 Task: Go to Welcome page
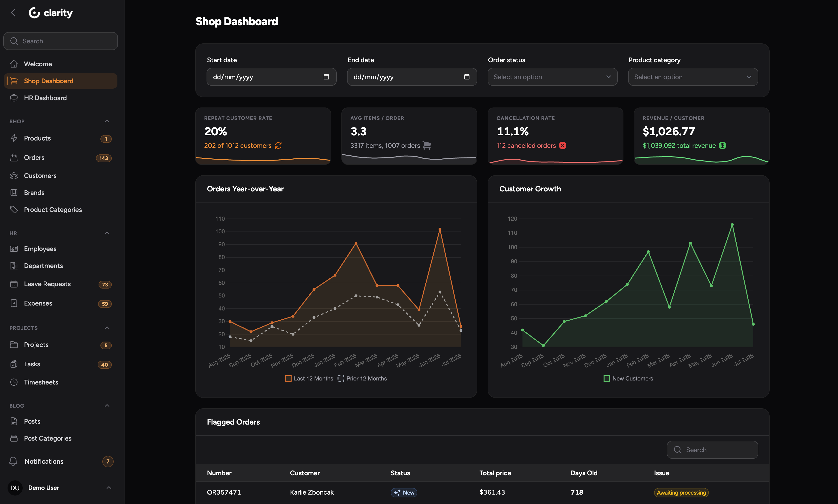click(x=60, y=64)
